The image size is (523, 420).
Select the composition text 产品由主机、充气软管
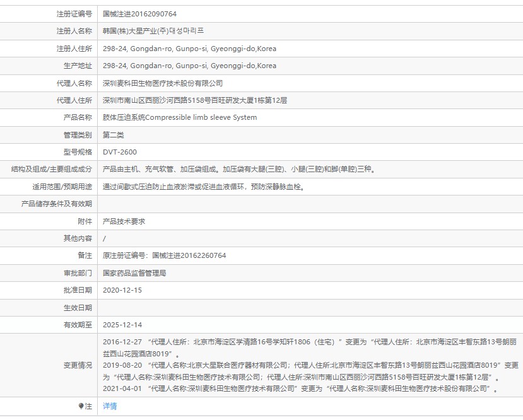pyautogui.click(x=138, y=170)
